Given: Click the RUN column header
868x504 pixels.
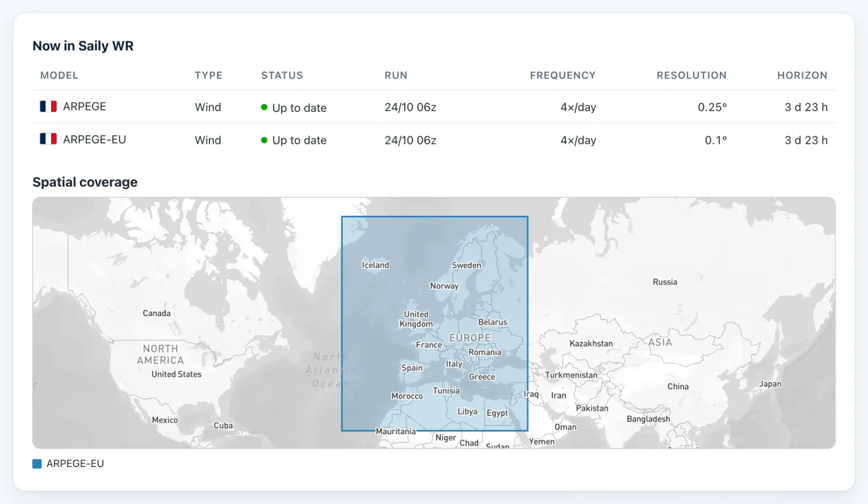Looking at the screenshot, I should pos(396,75).
